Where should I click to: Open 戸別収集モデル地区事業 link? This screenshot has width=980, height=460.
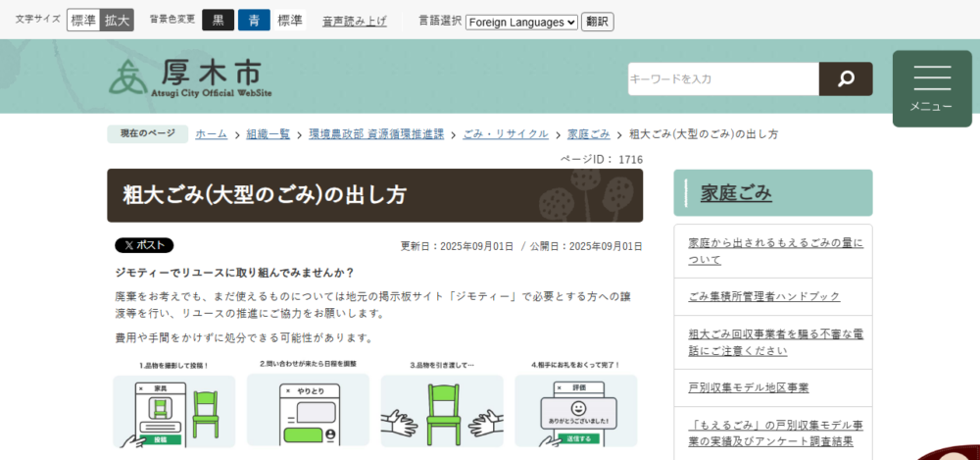tap(748, 388)
